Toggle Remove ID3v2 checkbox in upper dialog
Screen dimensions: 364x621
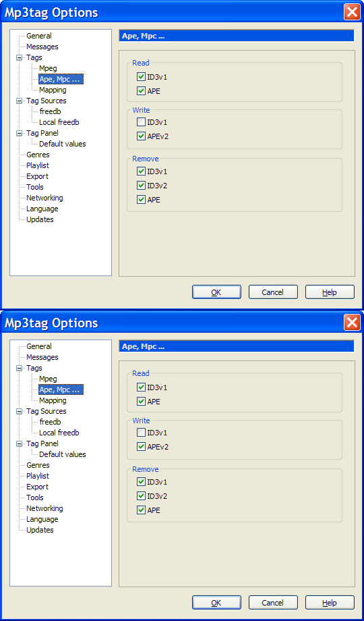pos(142,186)
